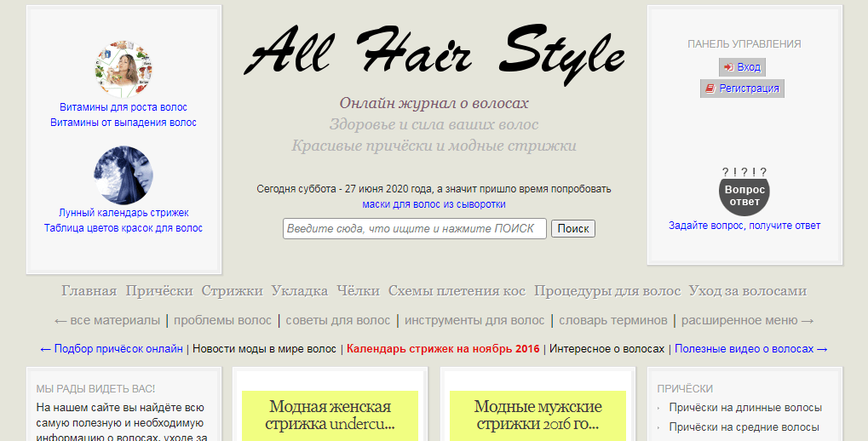Follow the 'маски для волос из сыворотки' link
This screenshot has height=441, width=868.
coord(434,204)
